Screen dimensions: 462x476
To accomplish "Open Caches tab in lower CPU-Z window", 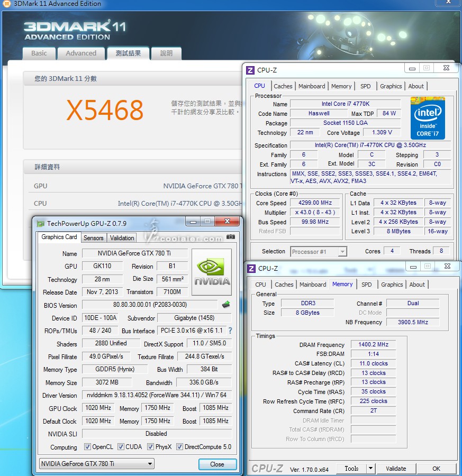I will 284,285.
